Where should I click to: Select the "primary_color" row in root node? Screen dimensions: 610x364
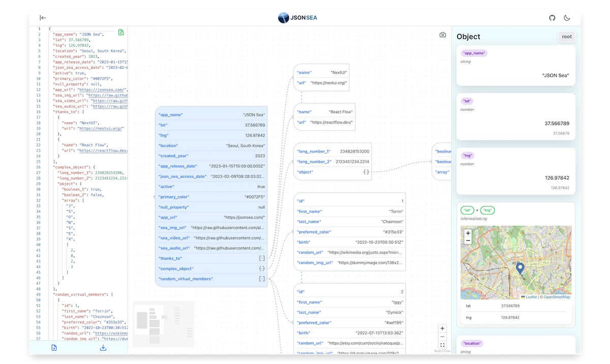pyautogui.click(x=211, y=197)
